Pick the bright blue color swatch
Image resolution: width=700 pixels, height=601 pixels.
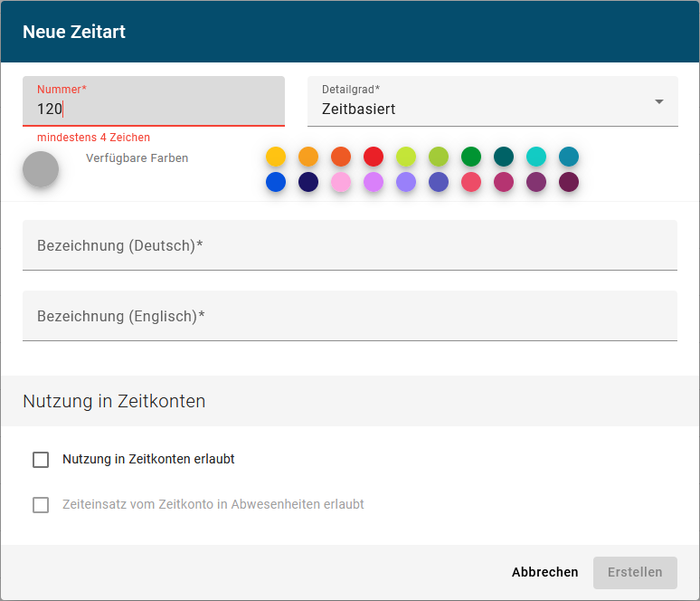click(276, 182)
